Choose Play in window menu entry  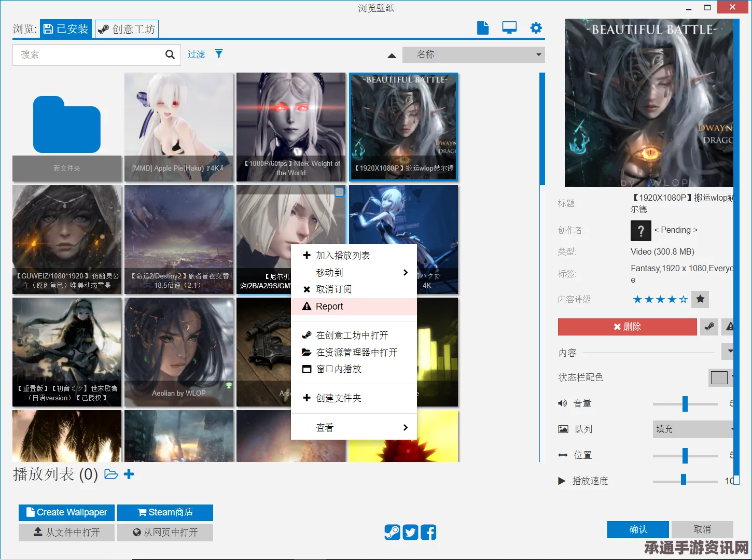(x=354, y=369)
